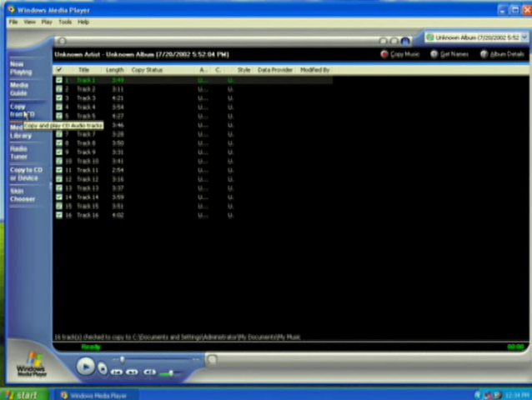The height and width of the screenshot is (400, 532).
Task: Click the middle round button in top bar
Action: [x=394, y=42]
